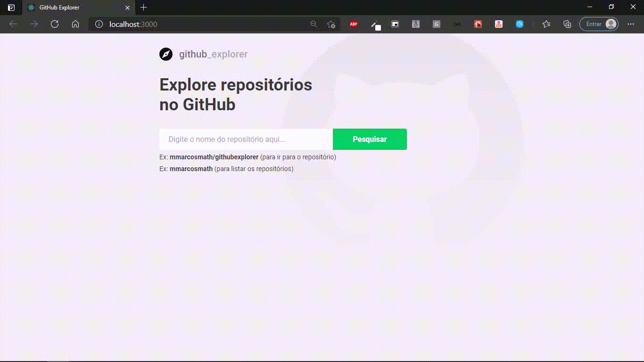The image size is (644, 362).
Task: Open the ABP AdBlock Plus extension
Action: pos(353,24)
